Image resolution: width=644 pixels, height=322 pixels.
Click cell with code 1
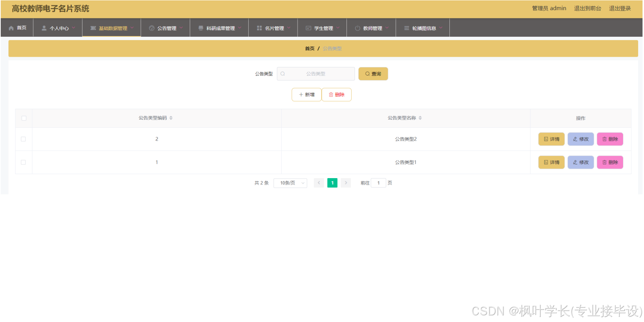pos(157,162)
